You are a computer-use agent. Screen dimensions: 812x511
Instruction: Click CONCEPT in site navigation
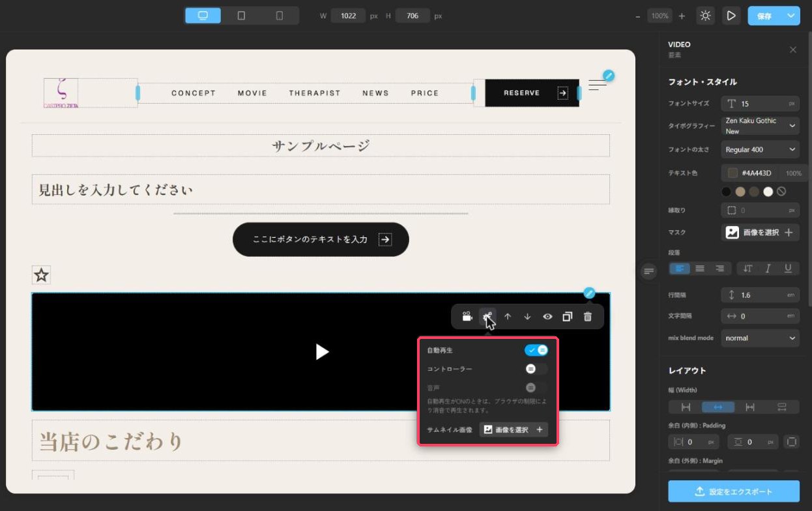(194, 93)
